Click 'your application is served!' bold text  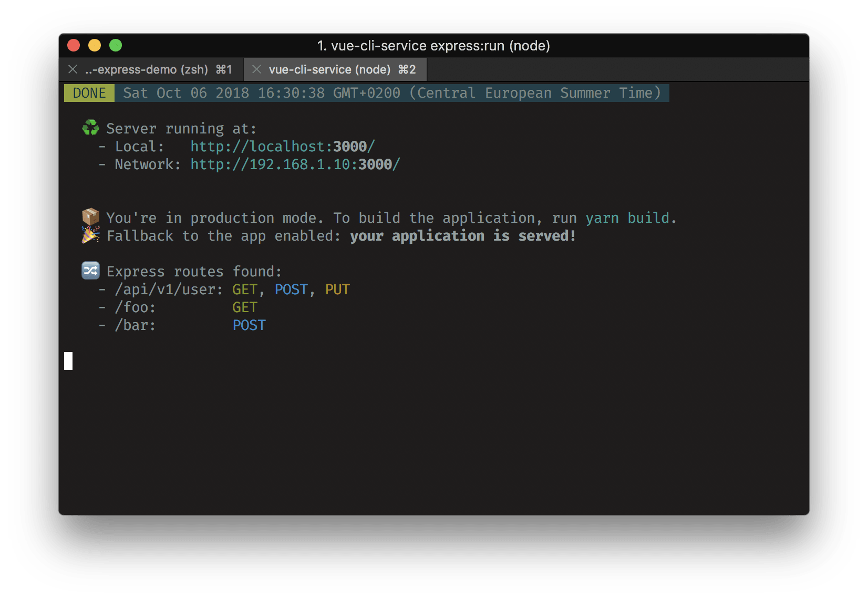tap(463, 236)
